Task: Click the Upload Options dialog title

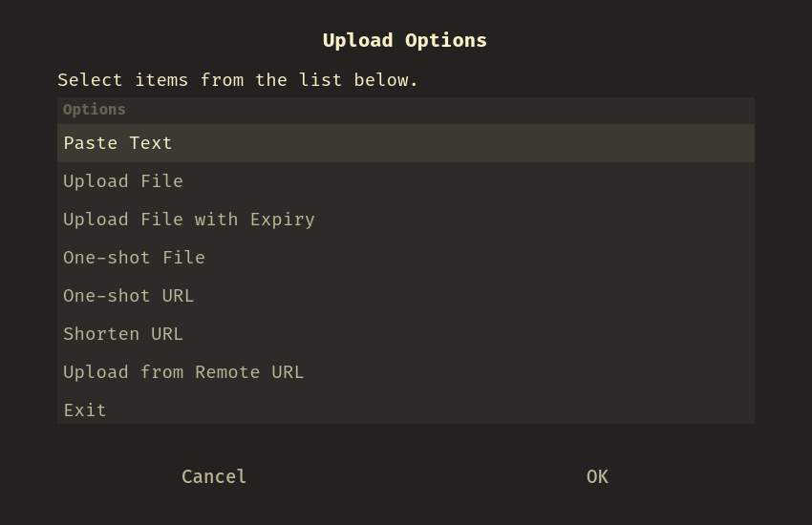Action: pyautogui.click(x=405, y=41)
